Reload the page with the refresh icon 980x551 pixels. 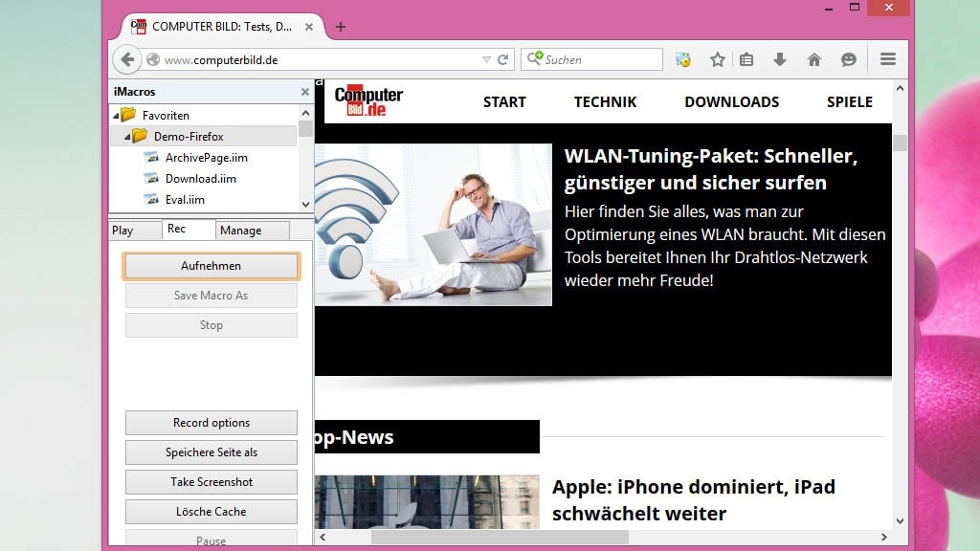click(x=503, y=60)
